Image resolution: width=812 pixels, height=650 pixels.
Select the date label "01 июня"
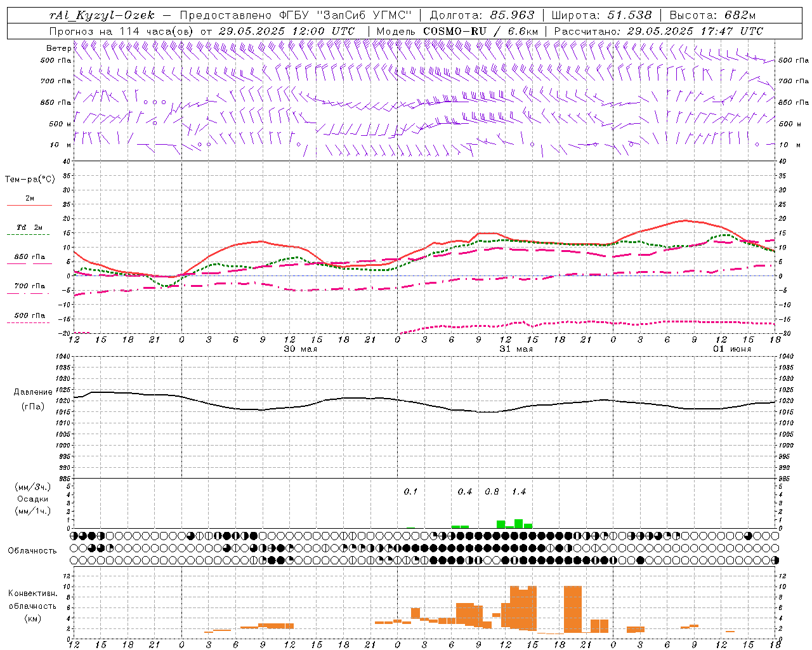pos(732,349)
